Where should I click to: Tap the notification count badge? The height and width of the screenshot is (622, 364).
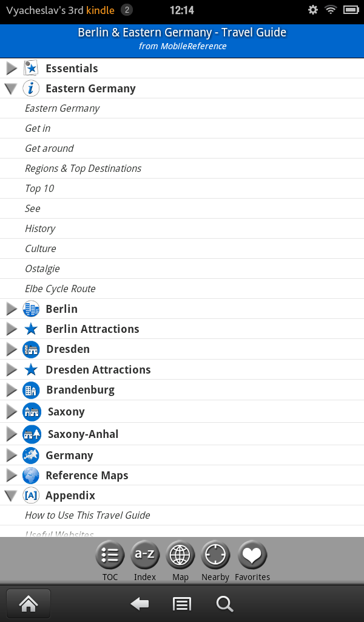127,10
